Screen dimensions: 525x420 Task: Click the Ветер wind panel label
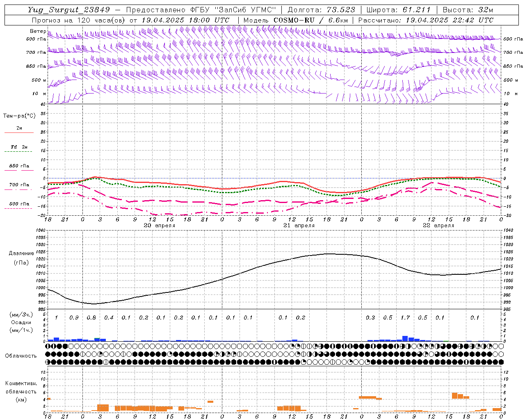pyautogui.click(x=38, y=31)
